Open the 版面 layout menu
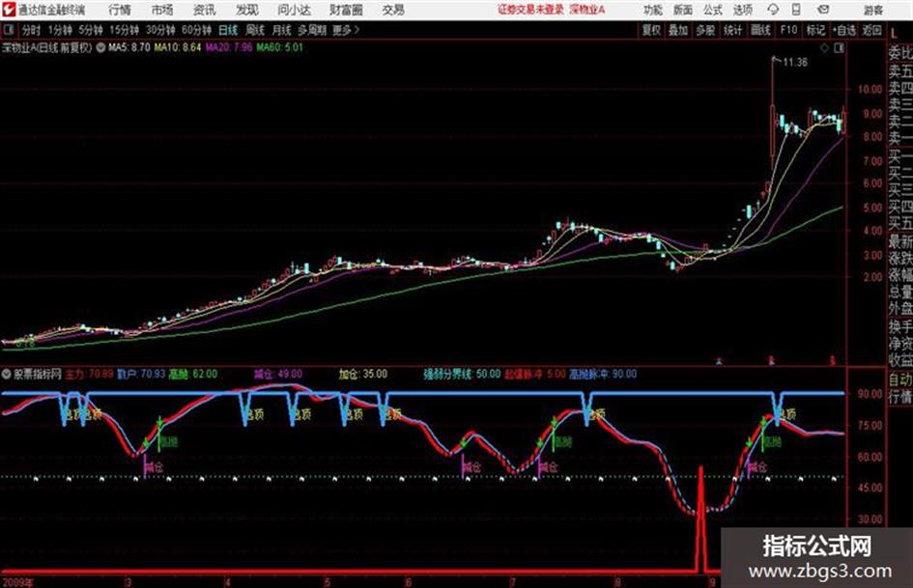 (x=682, y=10)
